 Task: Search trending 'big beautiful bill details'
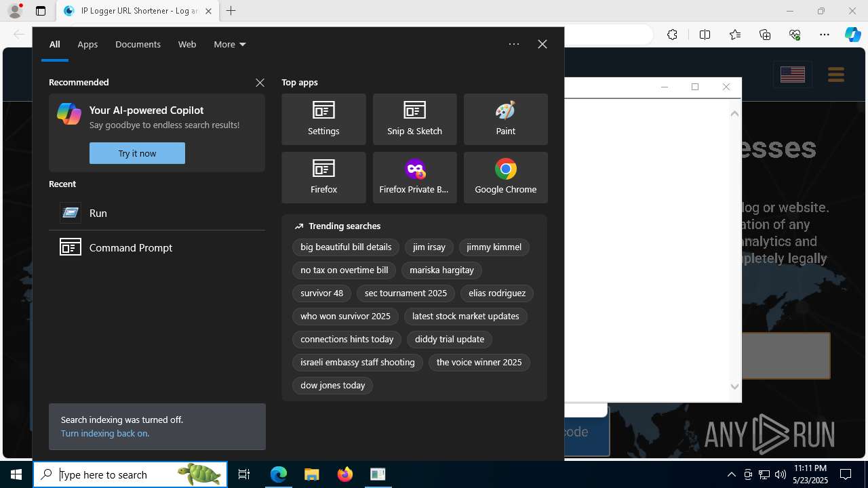tap(346, 247)
